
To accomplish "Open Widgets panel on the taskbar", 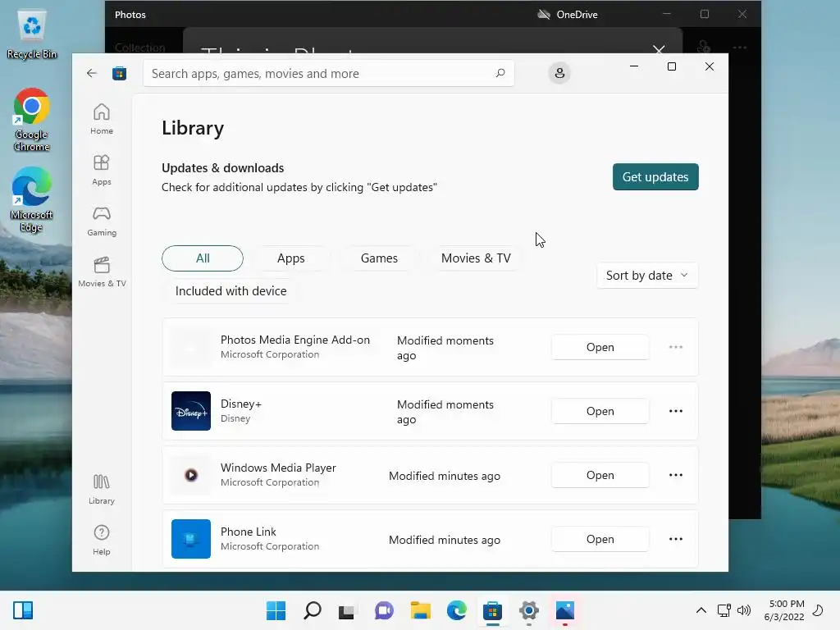I will (x=23, y=610).
